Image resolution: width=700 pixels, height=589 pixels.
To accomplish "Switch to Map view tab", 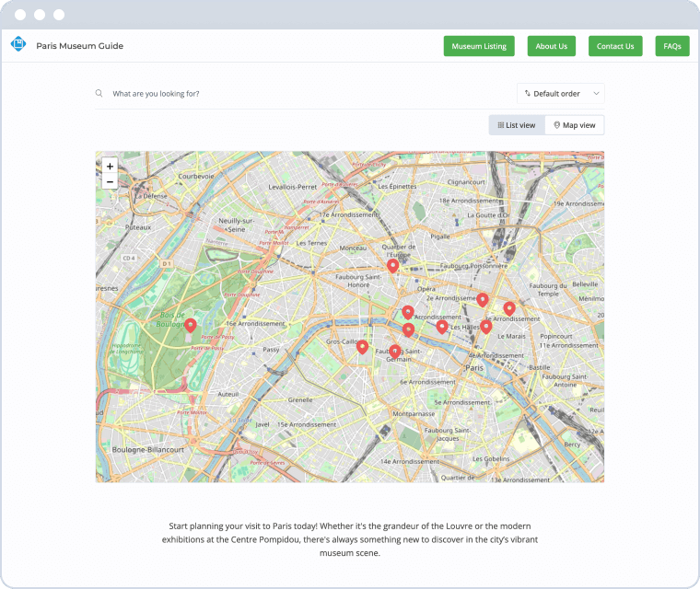I will pyautogui.click(x=575, y=125).
